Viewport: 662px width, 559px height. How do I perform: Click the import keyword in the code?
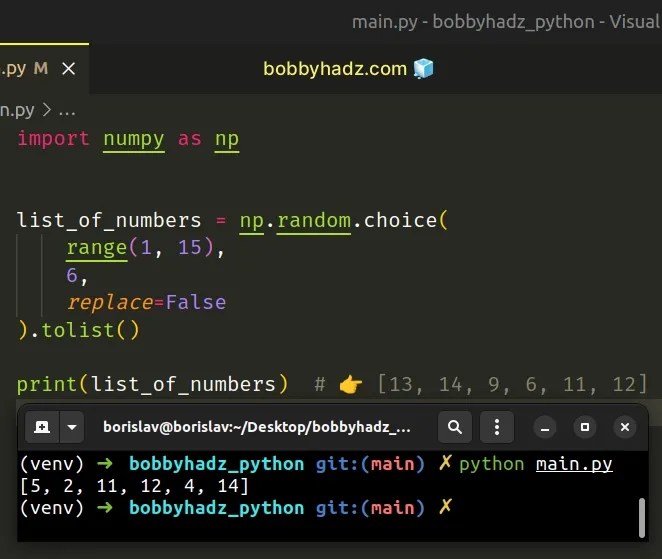53,138
